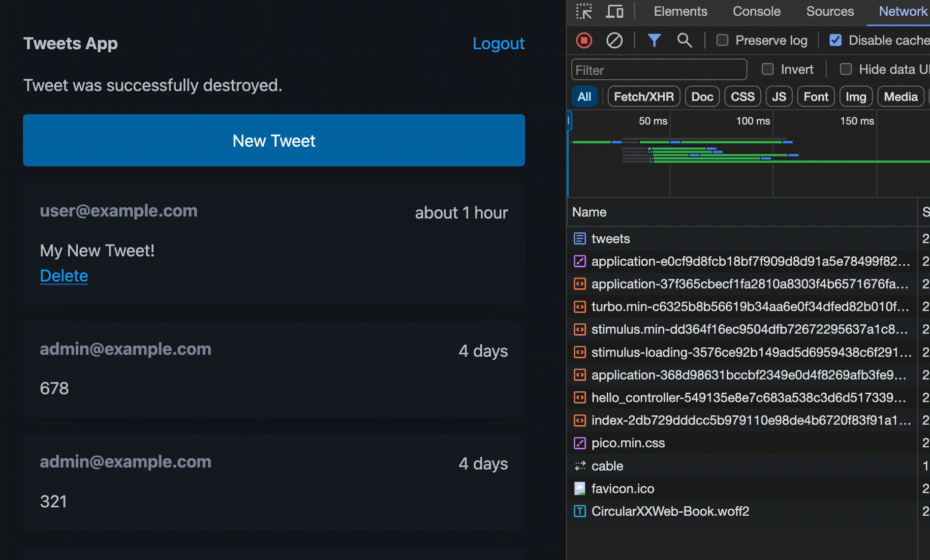930x560 pixels.
Task: Clear the network log
Action: pos(614,40)
